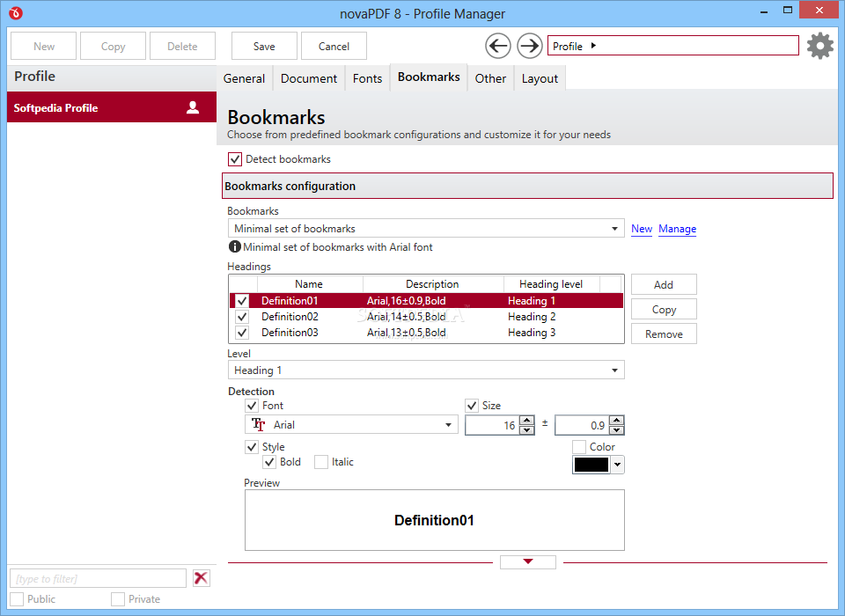
Task: Click the red X clear filter icon
Action: point(201,578)
